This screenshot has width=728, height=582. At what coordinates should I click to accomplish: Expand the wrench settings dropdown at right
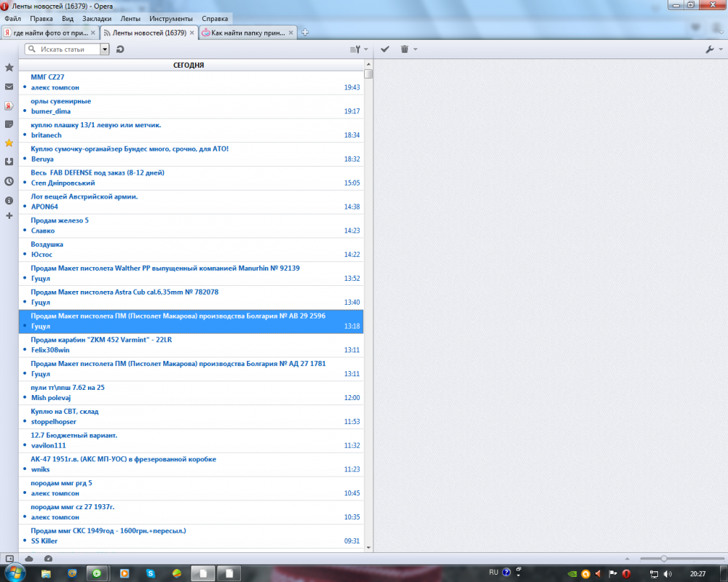click(x=713, y=49)
